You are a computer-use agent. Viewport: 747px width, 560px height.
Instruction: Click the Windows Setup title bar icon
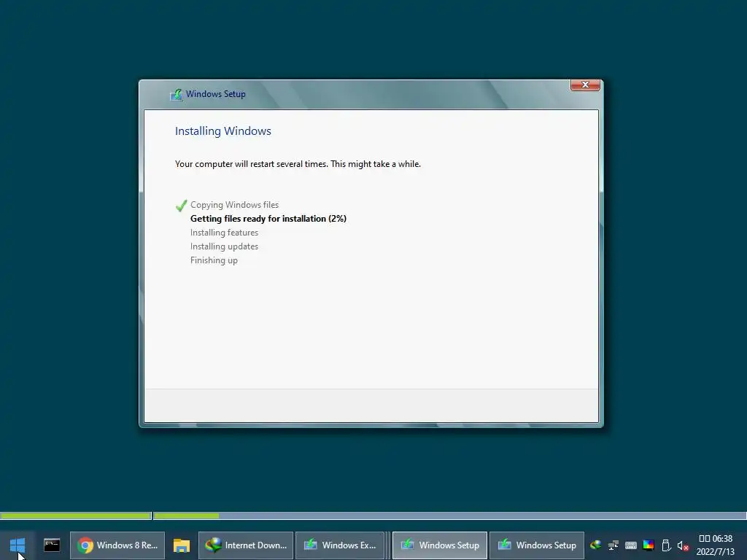click(x=177, y=94)
